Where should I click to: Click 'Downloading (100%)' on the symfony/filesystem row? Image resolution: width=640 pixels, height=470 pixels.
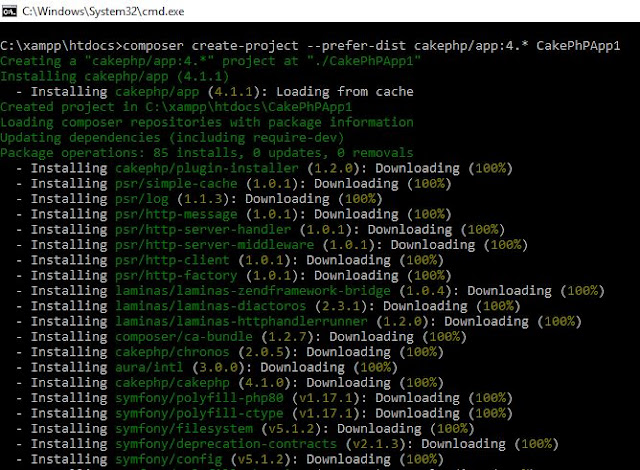pos(405,428)
